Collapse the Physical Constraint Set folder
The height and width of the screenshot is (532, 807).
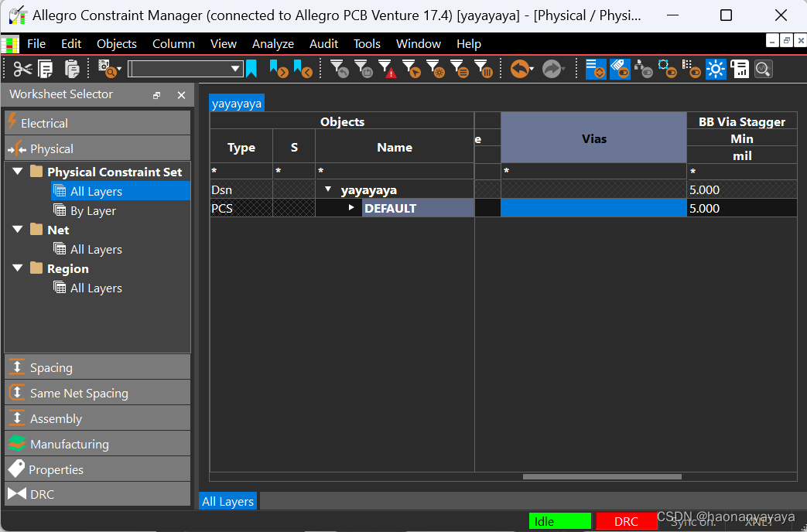tap(18, 172)
